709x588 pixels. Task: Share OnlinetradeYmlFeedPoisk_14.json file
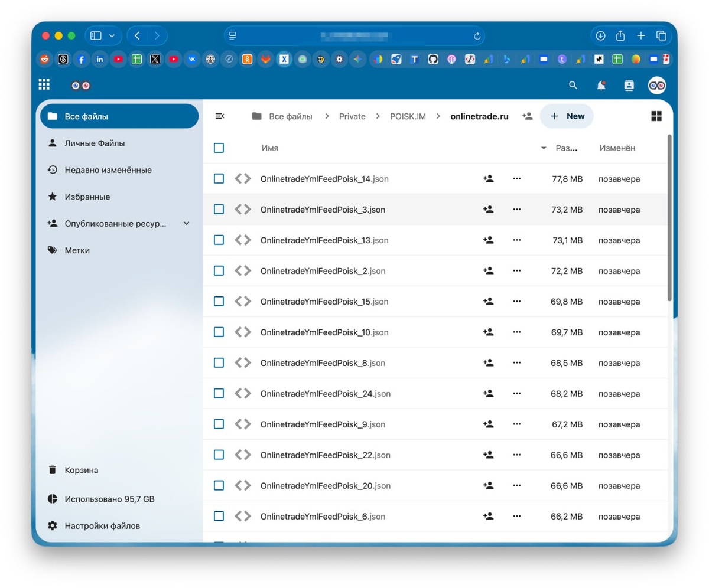click(x=488, y=178)
